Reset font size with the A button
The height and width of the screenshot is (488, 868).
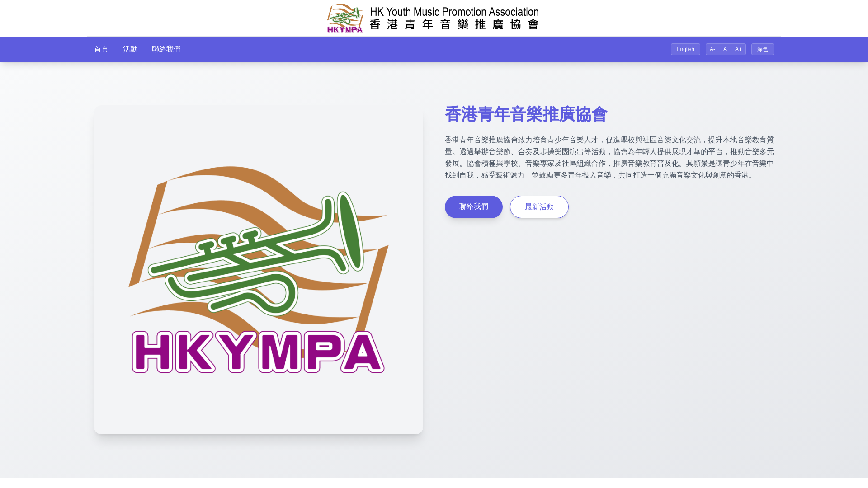725,49
